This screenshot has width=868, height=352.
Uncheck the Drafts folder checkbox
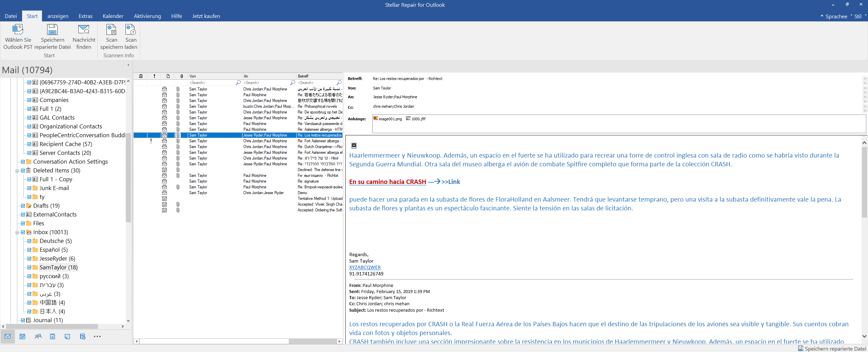[x=23, y=206]
